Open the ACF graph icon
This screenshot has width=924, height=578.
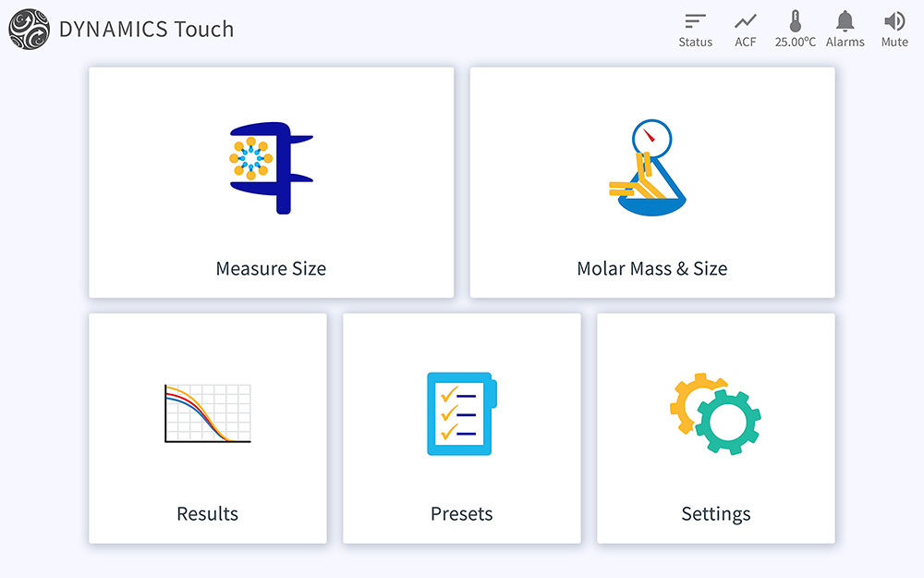pyautogui.click(x=746, y=20)
